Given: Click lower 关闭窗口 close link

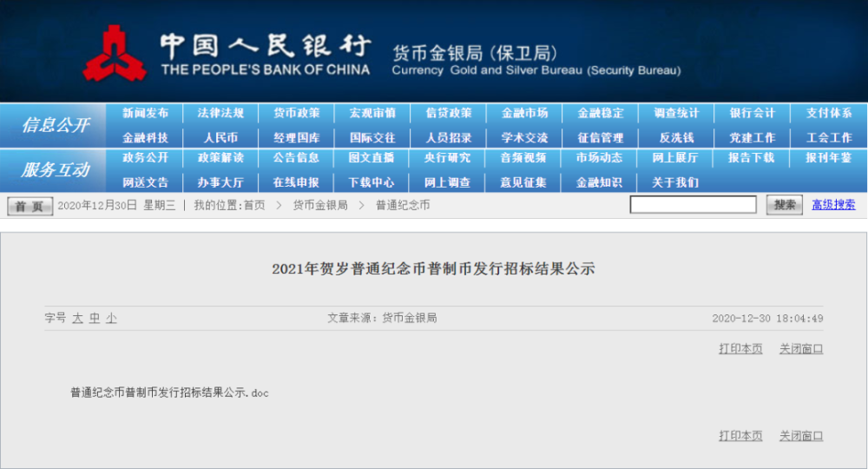Looking at the screenshot, I should pyautogui.click(x=801, y=436).
